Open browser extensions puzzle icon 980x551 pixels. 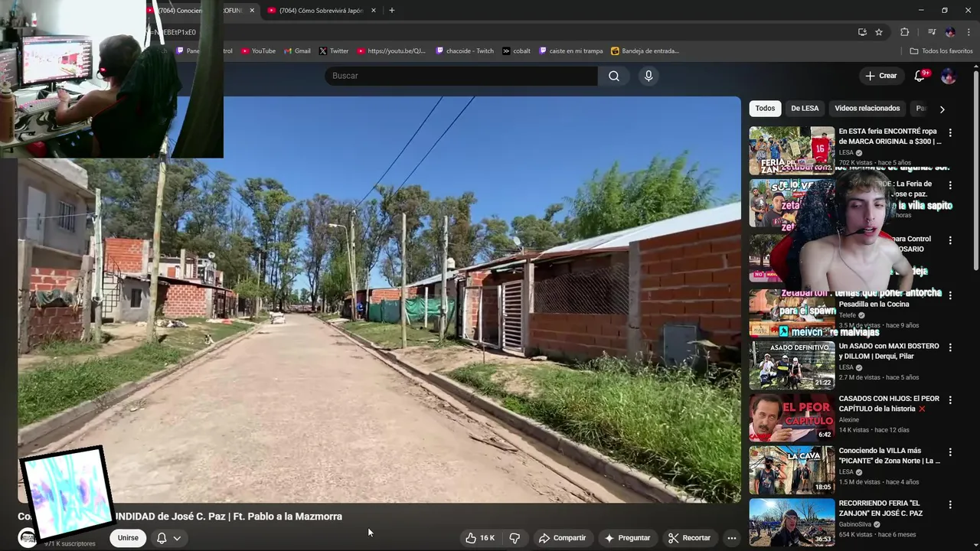click(x=905, y=32)
